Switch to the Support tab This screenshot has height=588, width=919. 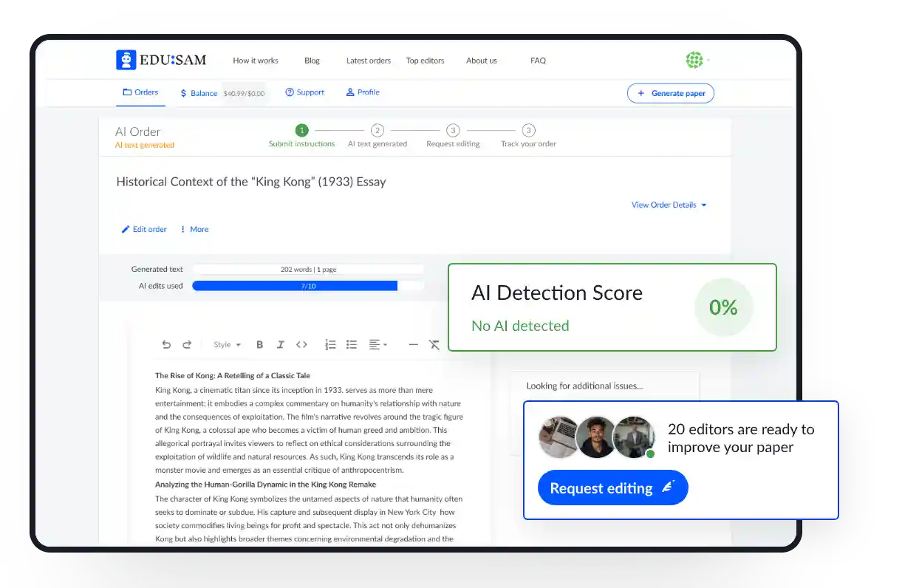point(304,92)
